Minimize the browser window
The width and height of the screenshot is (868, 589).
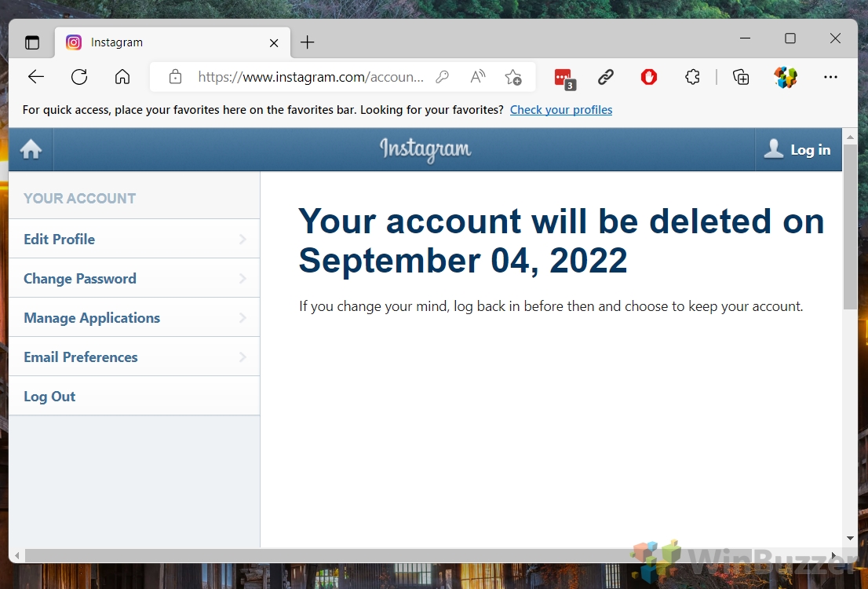[x=745, y=38]
